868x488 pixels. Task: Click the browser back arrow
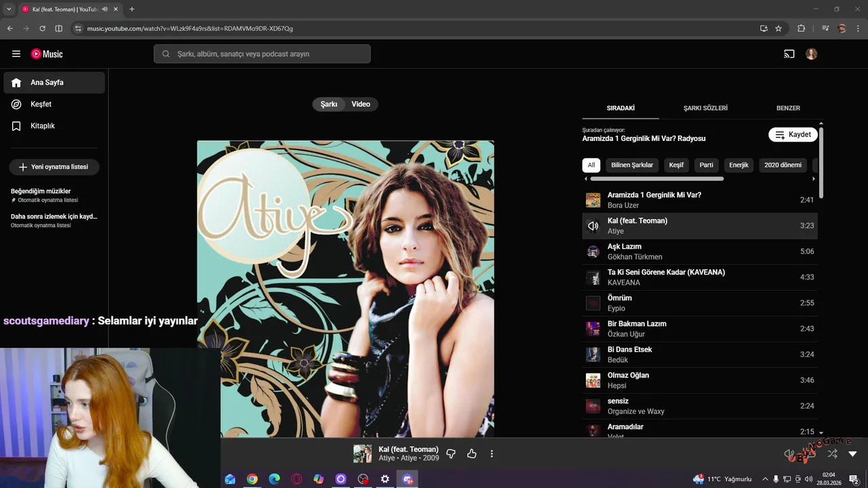click(10, 28)
